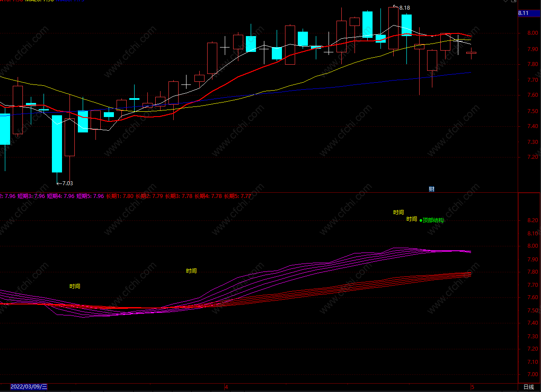The image size is (541, 392).
Task: Click the 2022/03/09/三 date label
Action: 29,387
